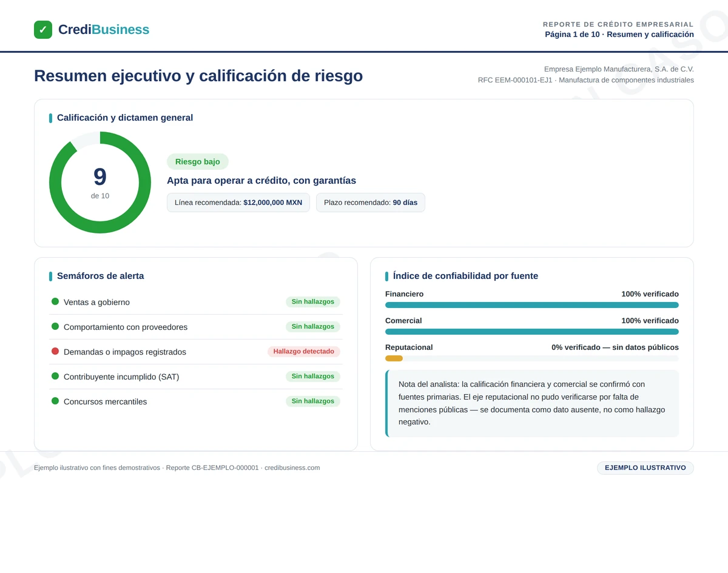
Task: Click the 'Semáforos de alerta' section title
Action: coord(101,276)
